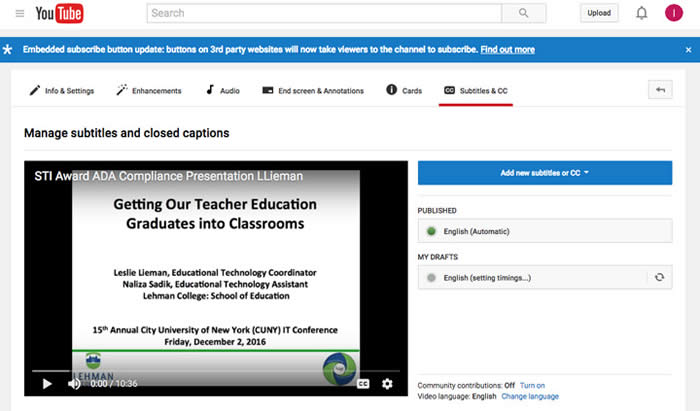Open the hamburger guide menu

[20, 13]
